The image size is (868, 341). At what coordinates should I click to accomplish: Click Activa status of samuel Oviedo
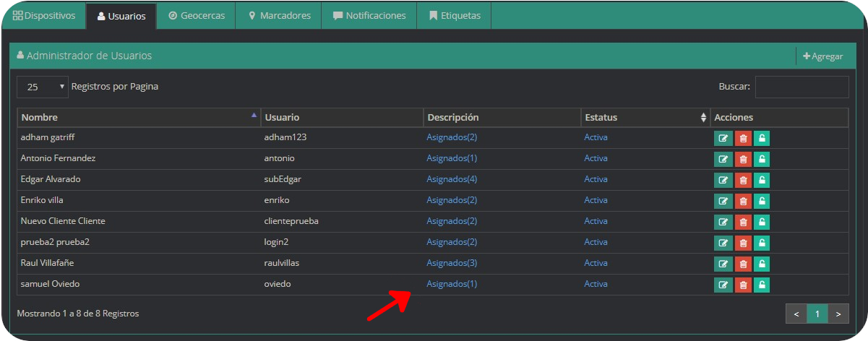[596, 284]
